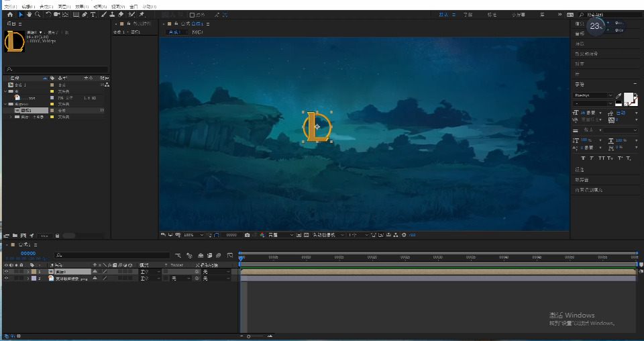Expand layer 1 properties in timeline

[x=28, y=272]
